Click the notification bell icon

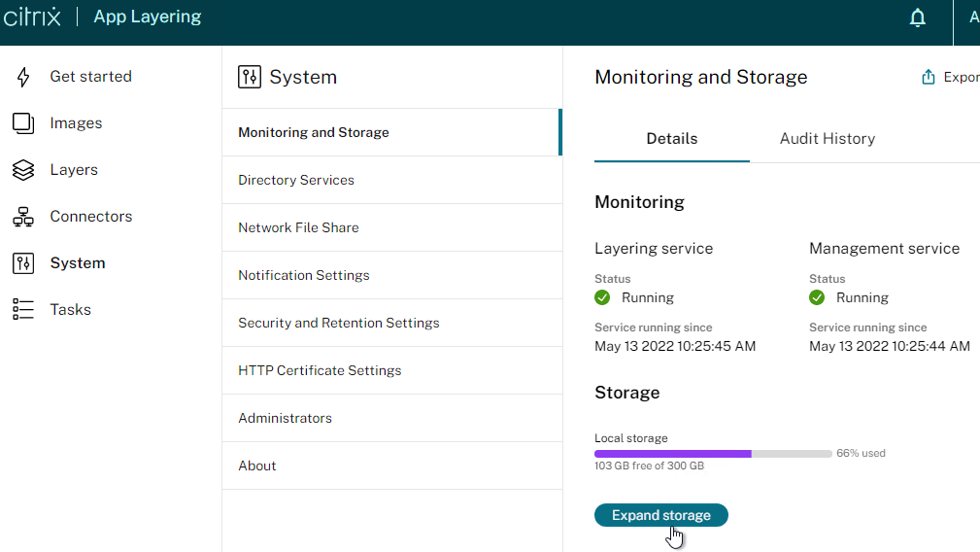click(917, 17)
